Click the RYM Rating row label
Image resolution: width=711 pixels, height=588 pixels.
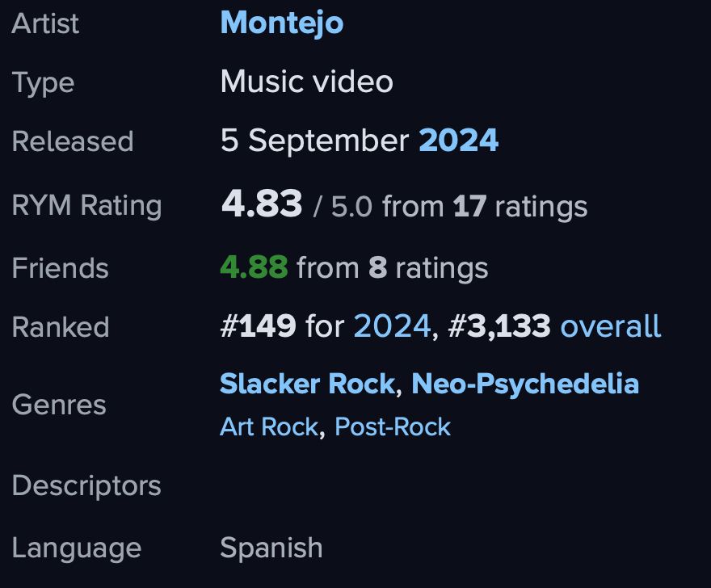pos(87,206)
